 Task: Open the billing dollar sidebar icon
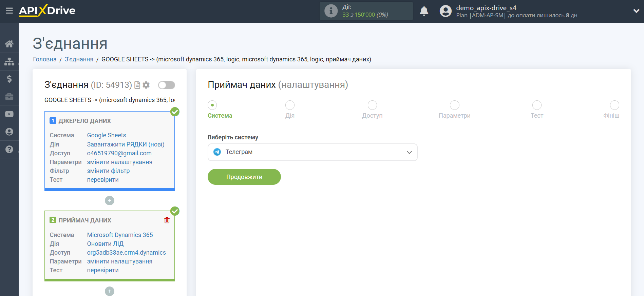click(x=9, y=79)
